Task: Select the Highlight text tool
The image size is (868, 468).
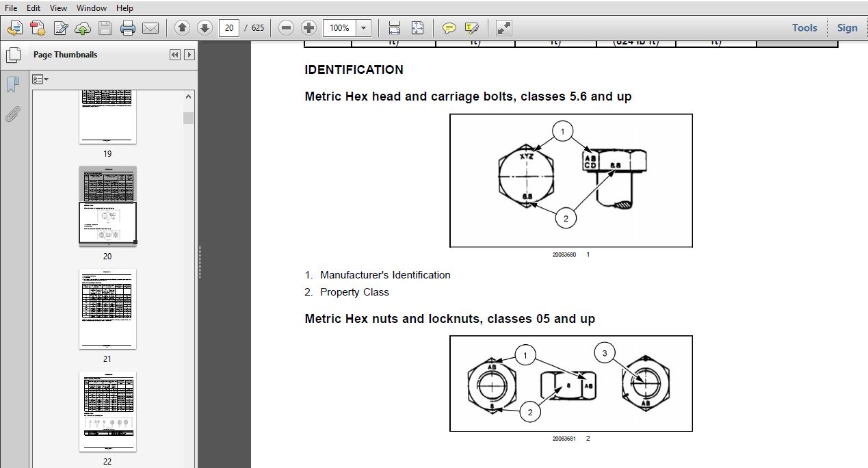Action: click(471, 28)
